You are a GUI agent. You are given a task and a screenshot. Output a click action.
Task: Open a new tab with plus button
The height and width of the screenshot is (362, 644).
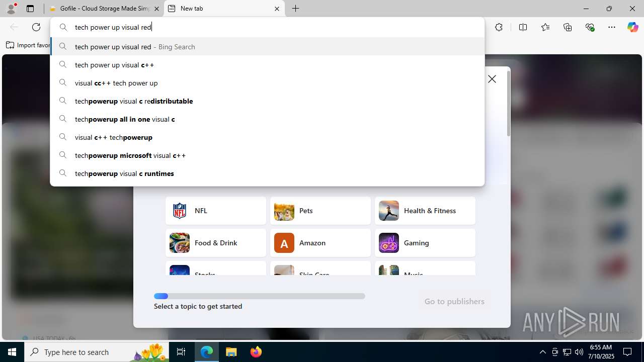(x=296, y=9)
